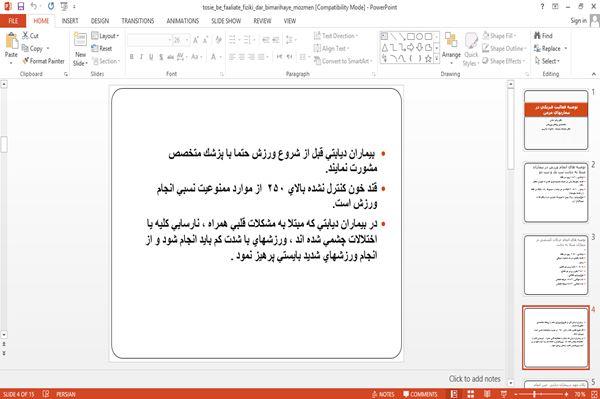
Task: Open the Text Direction dropdown
Action: 336,36
